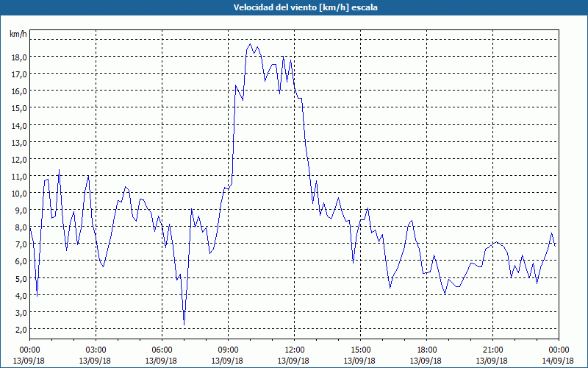The height and width of the screenshot is (368, 588).
Task: Click the 16,0 y-axis value
Action: pyautogui.click(x=19, y=91)
